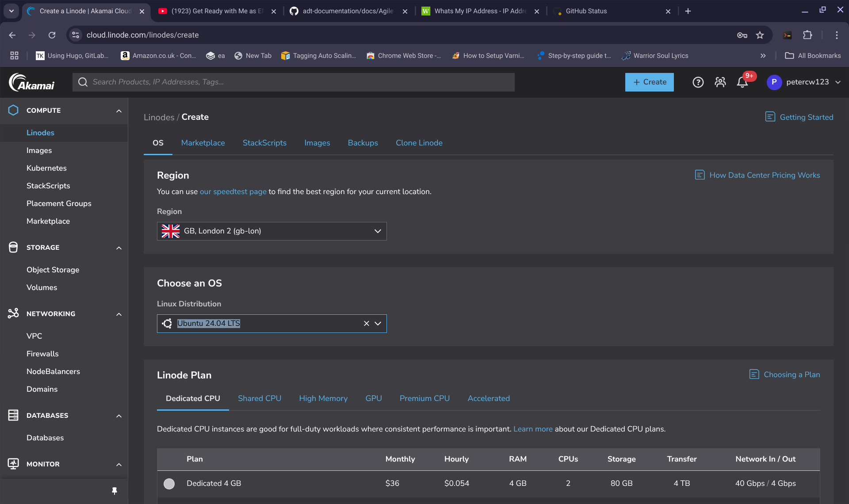849x504 pixels.
Task: Collapse the NETWORKING sidebar section
Action: coord(119,314)
